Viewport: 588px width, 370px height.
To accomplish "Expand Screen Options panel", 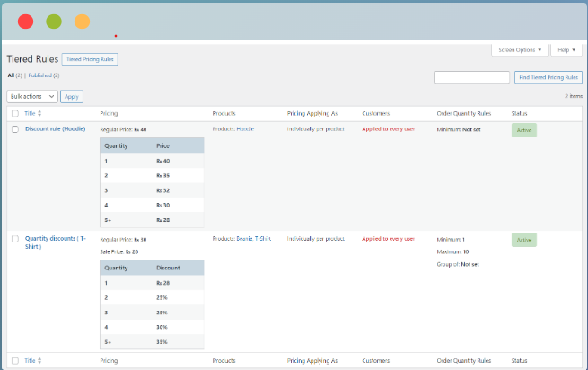I will tap(520, 50).
